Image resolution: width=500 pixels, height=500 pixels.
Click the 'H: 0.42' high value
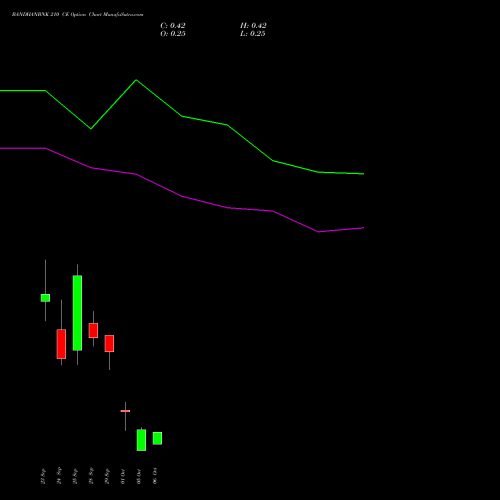(x=253, y=26)
